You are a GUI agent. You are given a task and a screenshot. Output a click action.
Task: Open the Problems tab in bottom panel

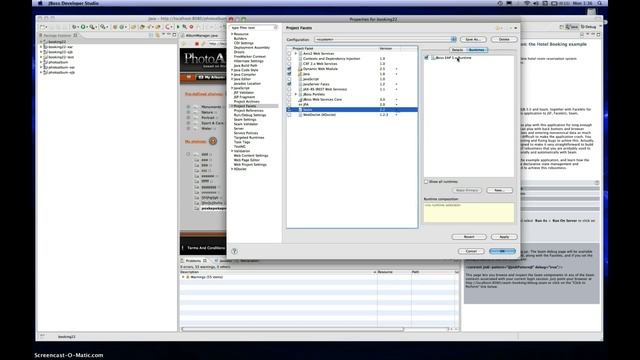(x=194, y=261)
